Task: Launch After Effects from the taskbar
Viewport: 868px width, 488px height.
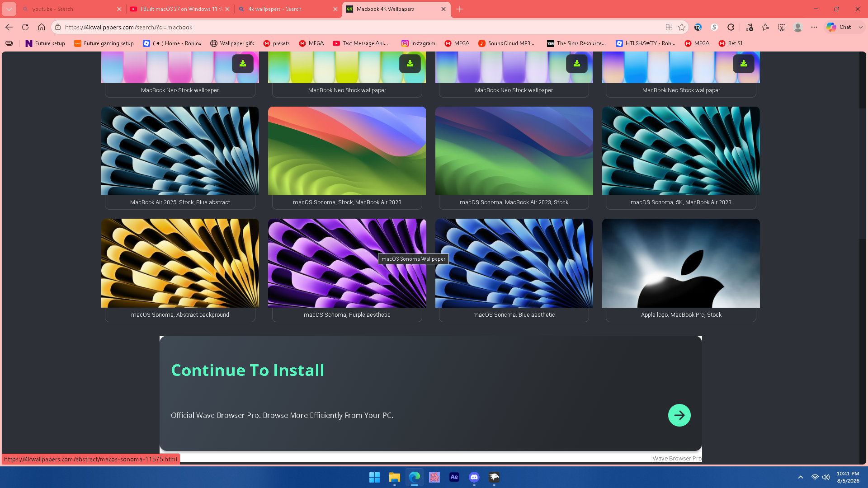Action: (x=454, y=477)
